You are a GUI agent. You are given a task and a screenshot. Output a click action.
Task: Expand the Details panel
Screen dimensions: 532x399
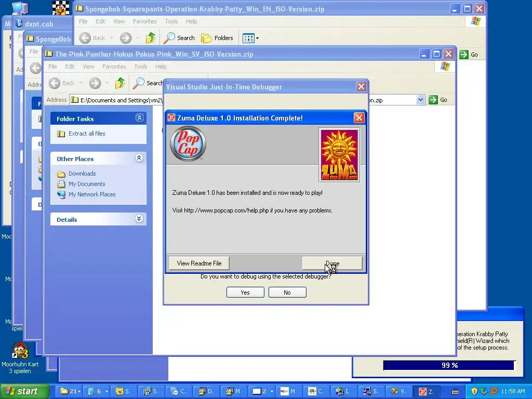pos(139,219)
